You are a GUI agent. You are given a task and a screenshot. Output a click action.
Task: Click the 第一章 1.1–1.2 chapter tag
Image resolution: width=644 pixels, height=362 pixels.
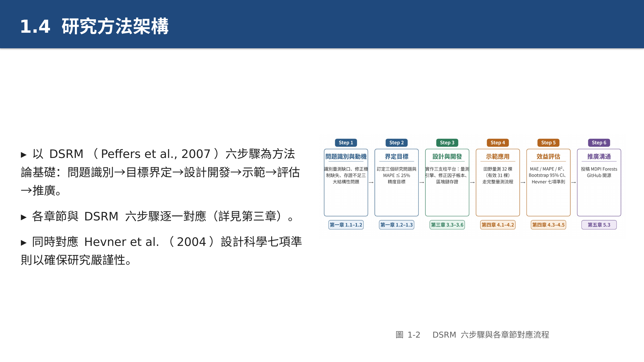346,225
